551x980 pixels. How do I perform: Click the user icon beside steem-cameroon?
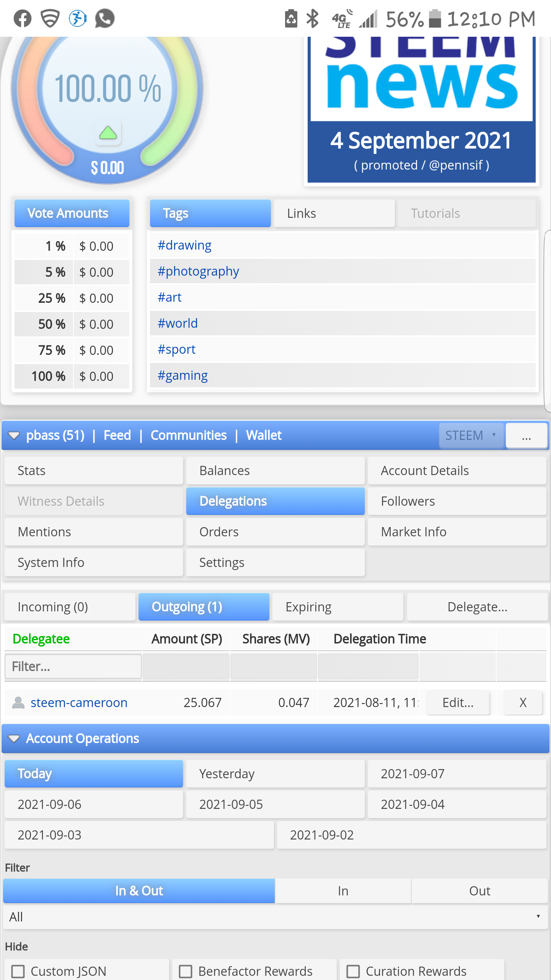pyautogui.click(x=18, y=702)
